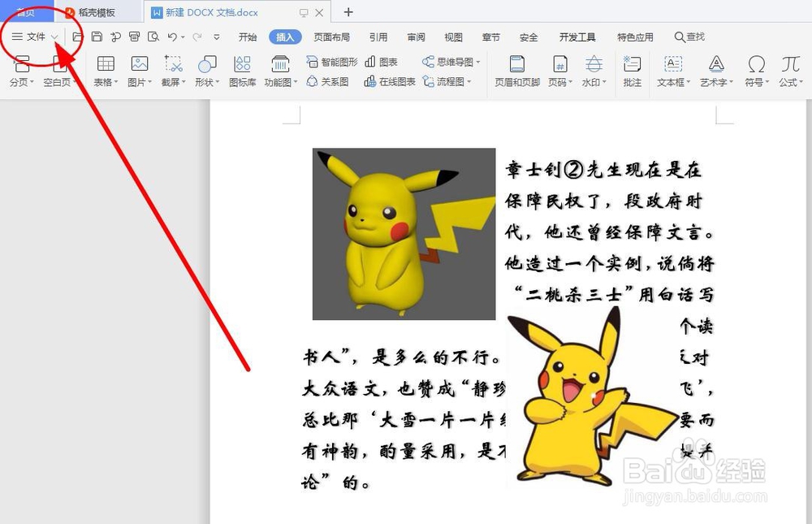
Task: Expand the WordArt (艺术字) options
Action: click(715, 69)
